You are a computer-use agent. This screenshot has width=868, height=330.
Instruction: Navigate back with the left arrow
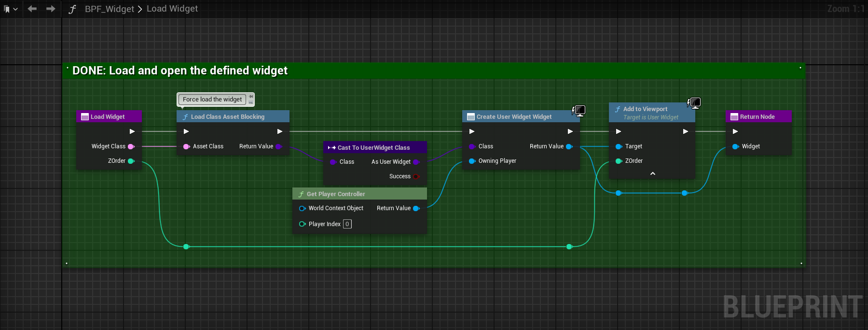tap(32, 9)
